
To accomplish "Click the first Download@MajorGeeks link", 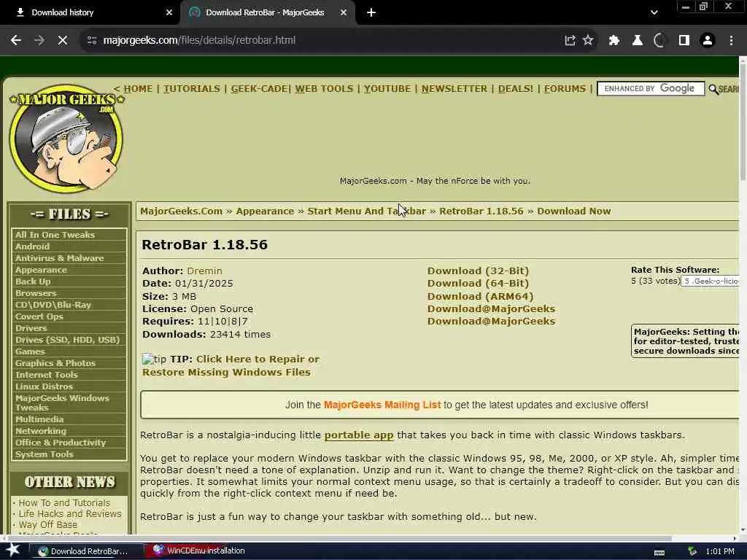I will [491, 308].
